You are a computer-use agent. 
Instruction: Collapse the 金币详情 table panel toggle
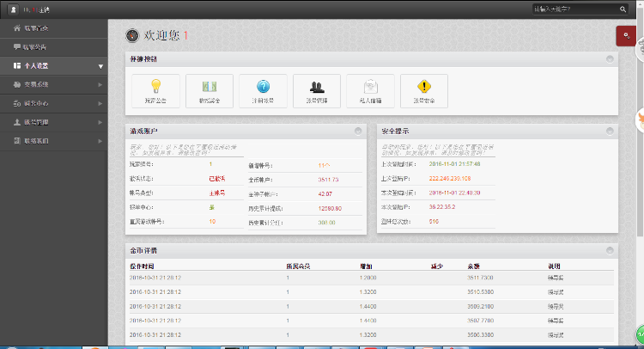(x=610, y=250)
